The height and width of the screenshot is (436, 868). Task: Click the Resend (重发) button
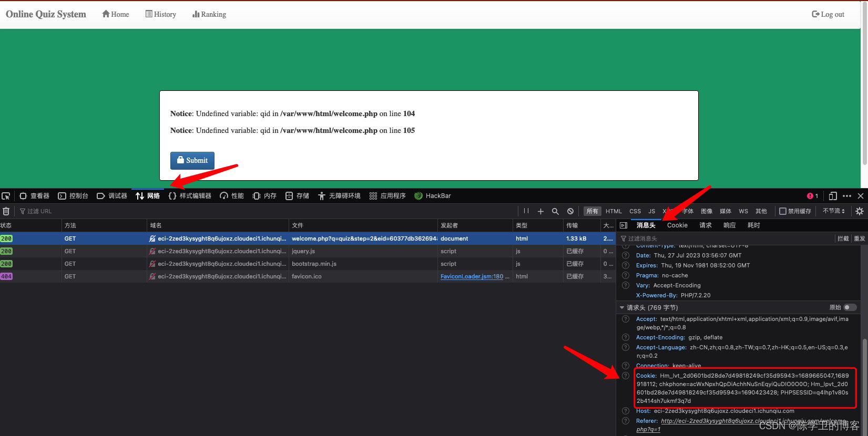860,238
